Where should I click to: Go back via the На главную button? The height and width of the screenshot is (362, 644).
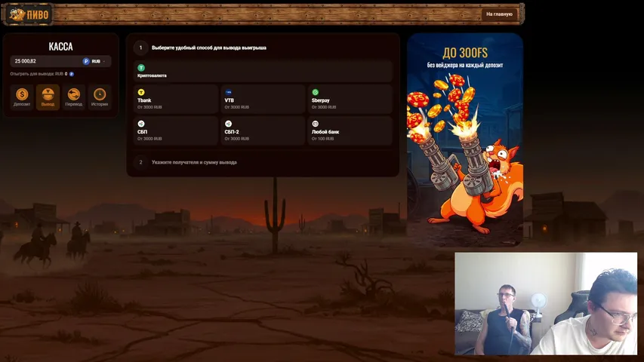point(499,14)
